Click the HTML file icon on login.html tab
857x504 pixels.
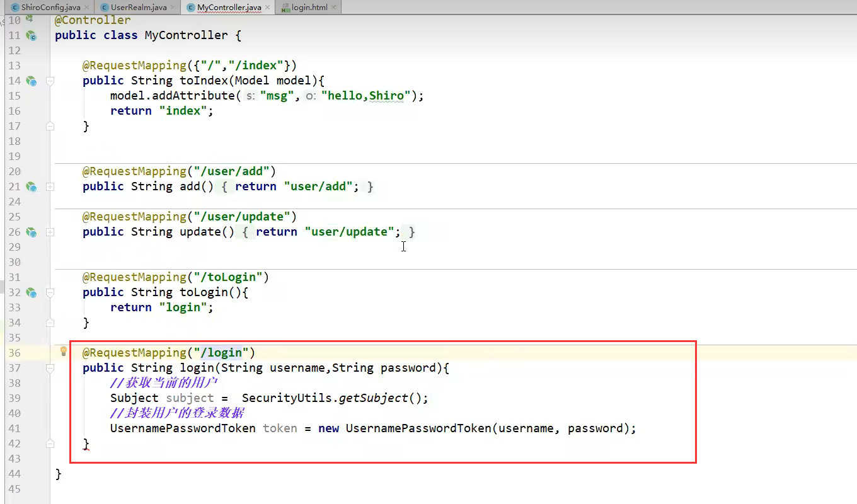(x=284, y=8)
